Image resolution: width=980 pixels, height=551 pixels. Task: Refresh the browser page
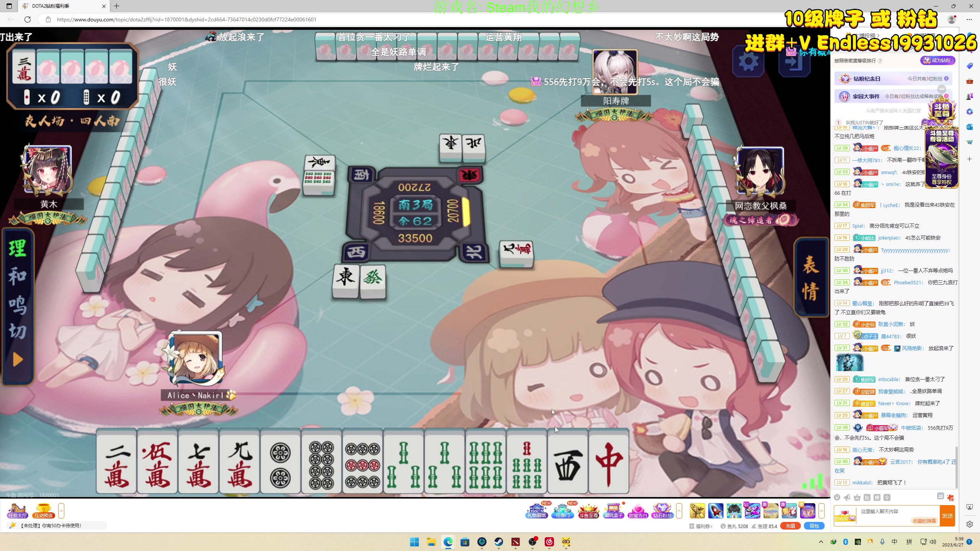tap(28, 19)
